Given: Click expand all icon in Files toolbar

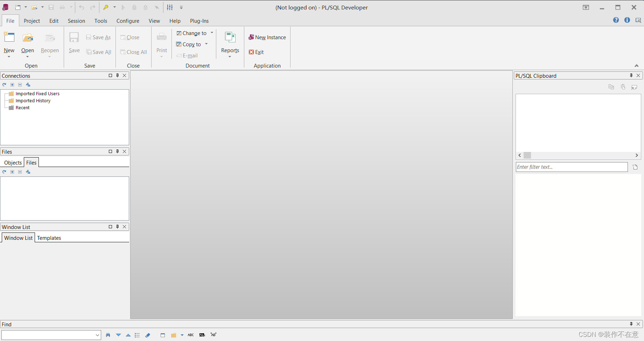Looking at the screenshot, I should pyautogui.click(x=12, y=172).
